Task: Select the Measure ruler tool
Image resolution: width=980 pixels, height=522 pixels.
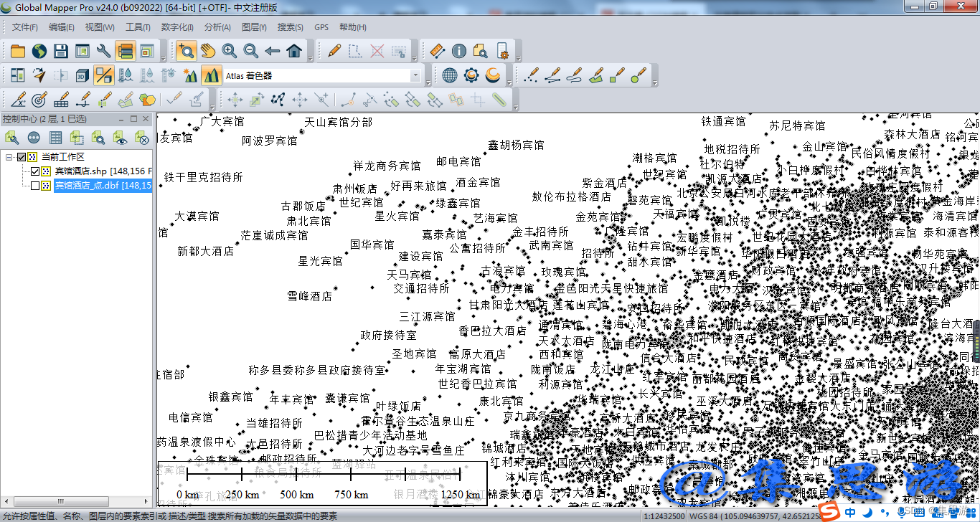Action: [x=438, y=51]
